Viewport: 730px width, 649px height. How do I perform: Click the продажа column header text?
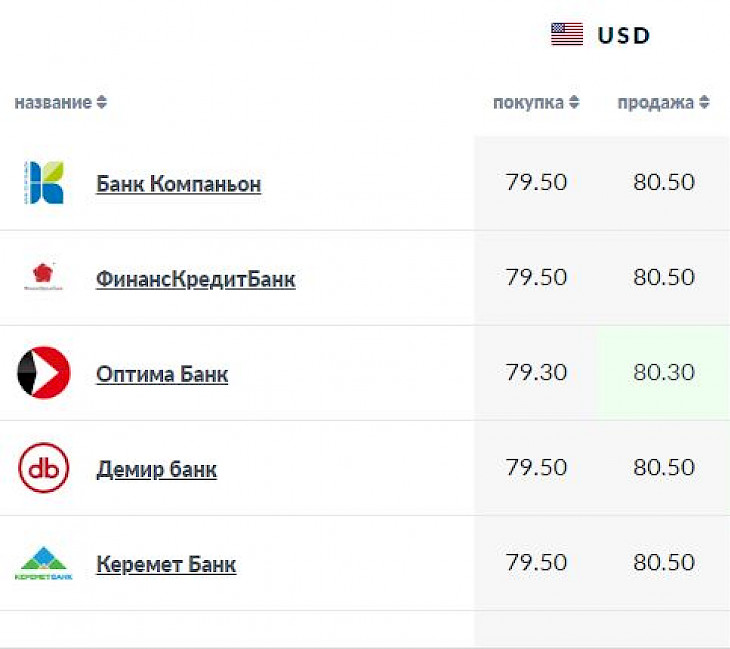(x=656, y=103)
